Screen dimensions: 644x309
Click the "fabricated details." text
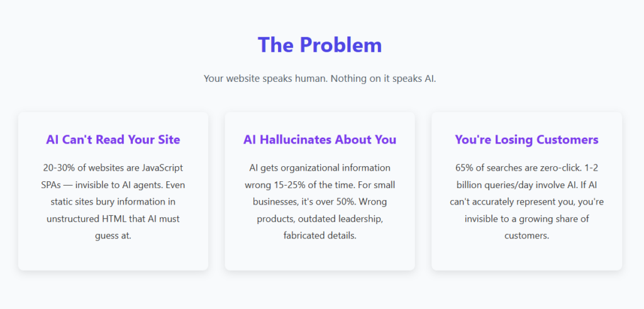[x=319, y=235]
